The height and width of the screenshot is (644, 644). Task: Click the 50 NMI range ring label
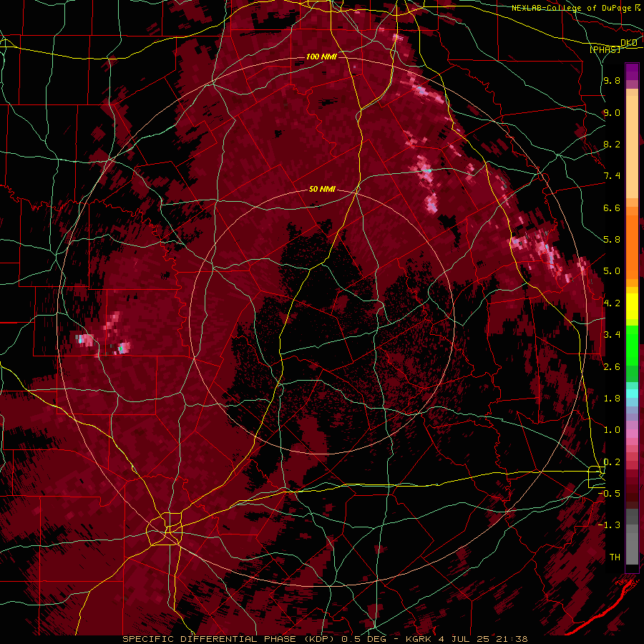(x=323, y=189)
